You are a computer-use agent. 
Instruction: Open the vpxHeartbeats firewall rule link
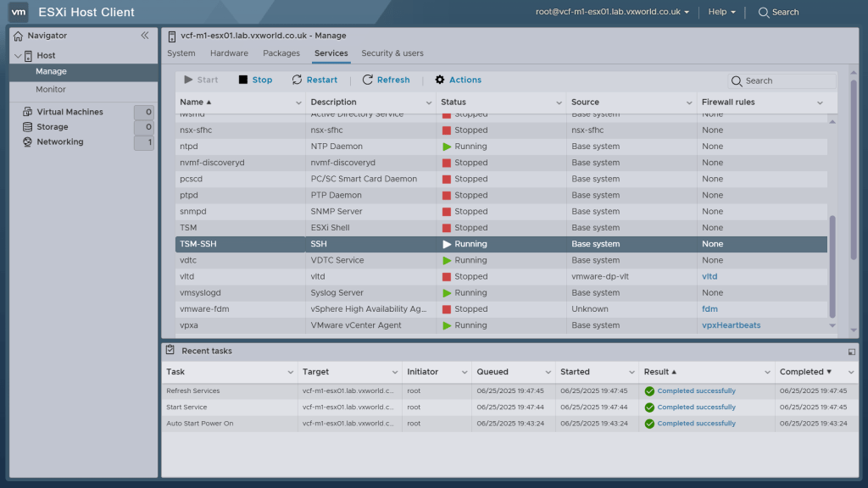coord(731,325)
